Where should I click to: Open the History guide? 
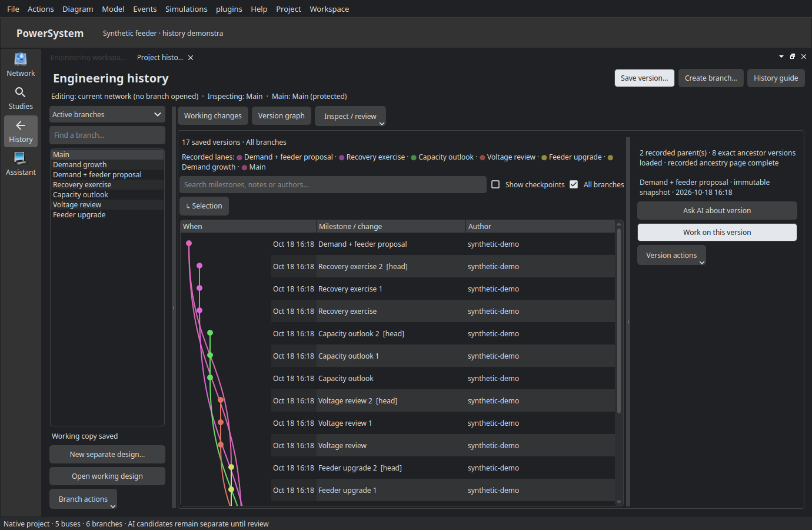pyautogui.click(x=776, y=78)
